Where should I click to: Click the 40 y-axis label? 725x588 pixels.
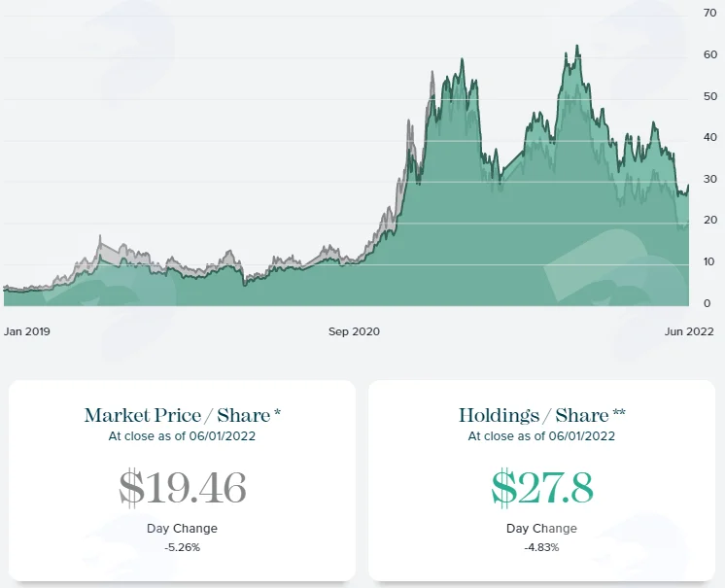click(710, 137)
